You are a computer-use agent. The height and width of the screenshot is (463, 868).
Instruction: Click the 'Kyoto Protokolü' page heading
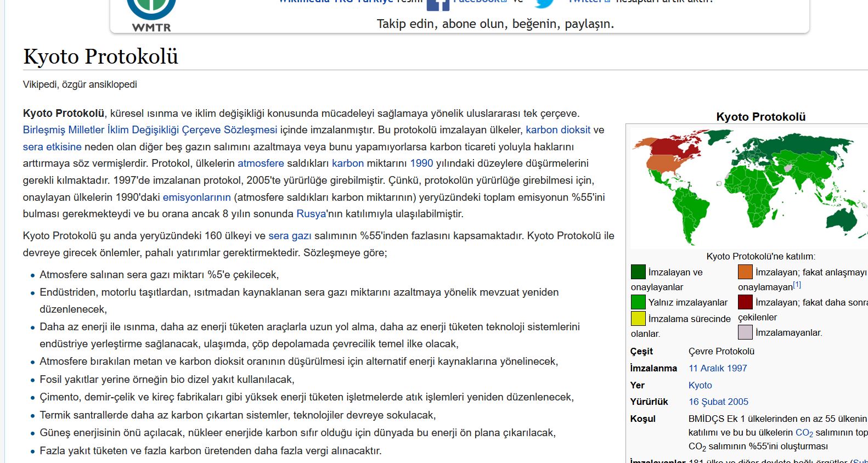tap(100, 57)
